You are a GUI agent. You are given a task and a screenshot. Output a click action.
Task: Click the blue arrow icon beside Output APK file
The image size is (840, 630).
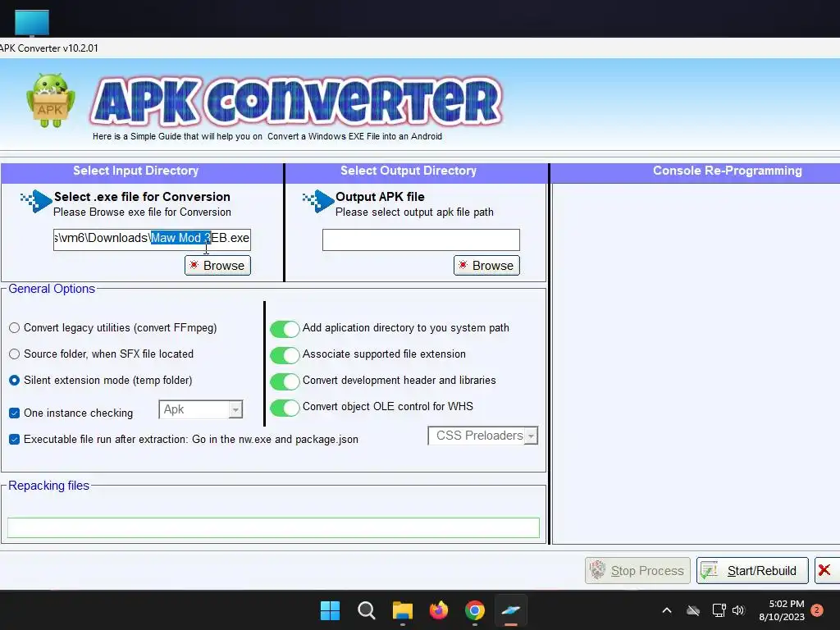[318, 201]
